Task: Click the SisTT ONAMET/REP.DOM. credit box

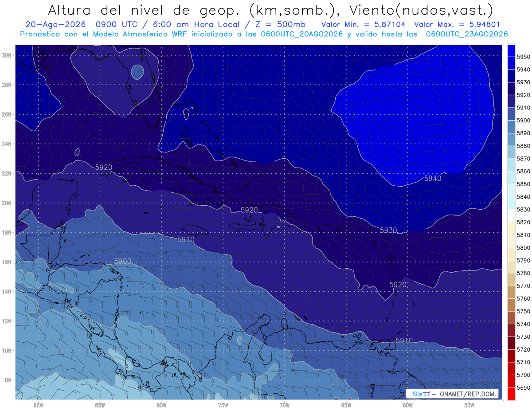Action: 452,394
